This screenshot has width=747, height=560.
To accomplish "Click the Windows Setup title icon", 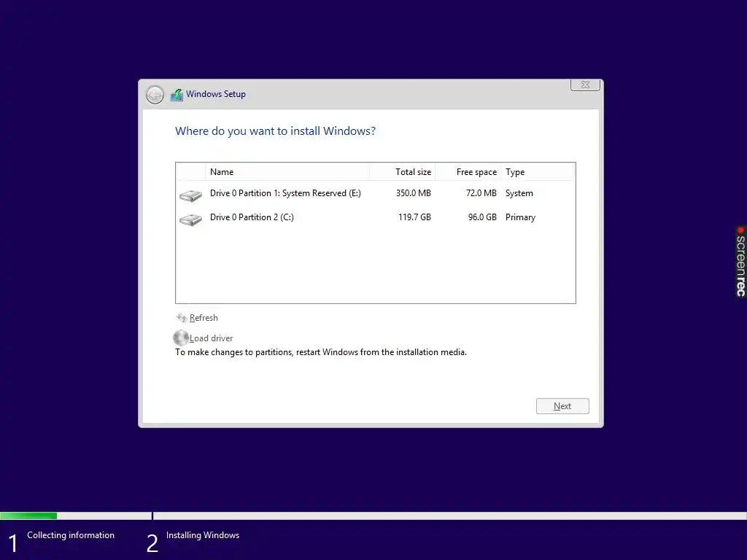I will click(x=177, y=95).
